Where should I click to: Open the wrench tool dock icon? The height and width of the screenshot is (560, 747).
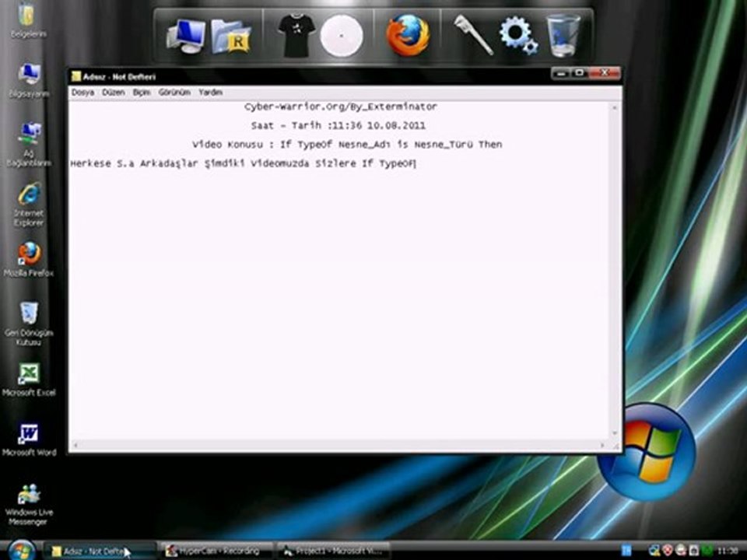[472, 35]
